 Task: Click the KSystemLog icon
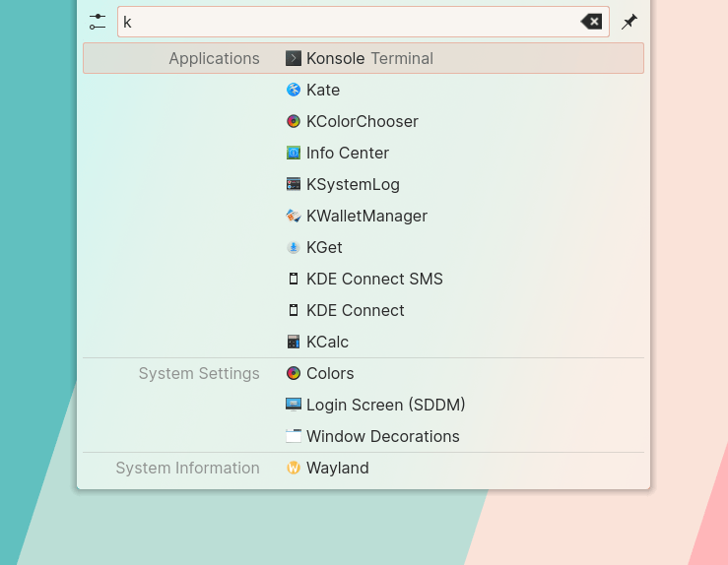[294, 184]
